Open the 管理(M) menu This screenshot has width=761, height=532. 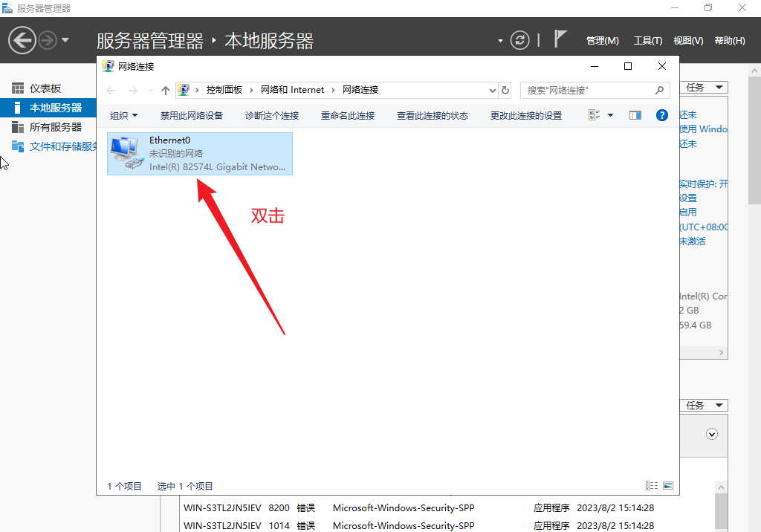pyautogui.click(x=602, y=41)
